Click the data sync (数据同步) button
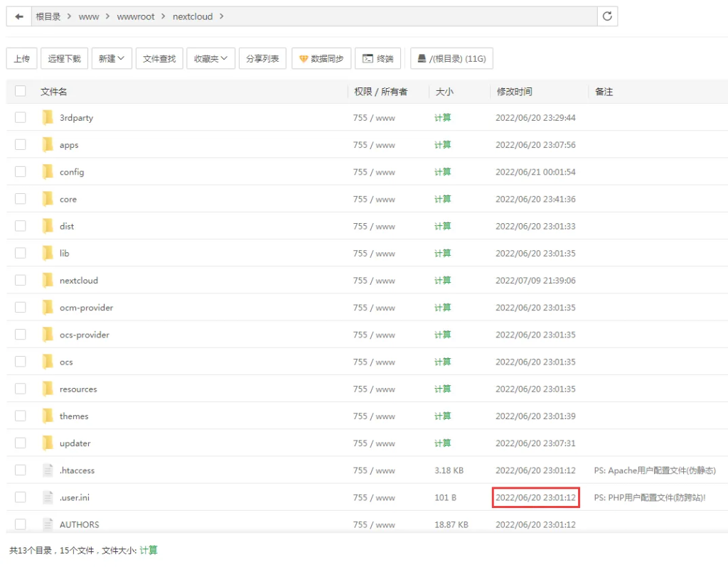Screen dimensions: 728x567 coord(321,59)
